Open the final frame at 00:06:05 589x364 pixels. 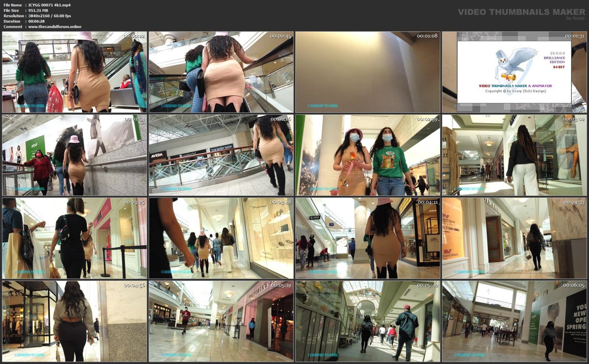[514, 321]
